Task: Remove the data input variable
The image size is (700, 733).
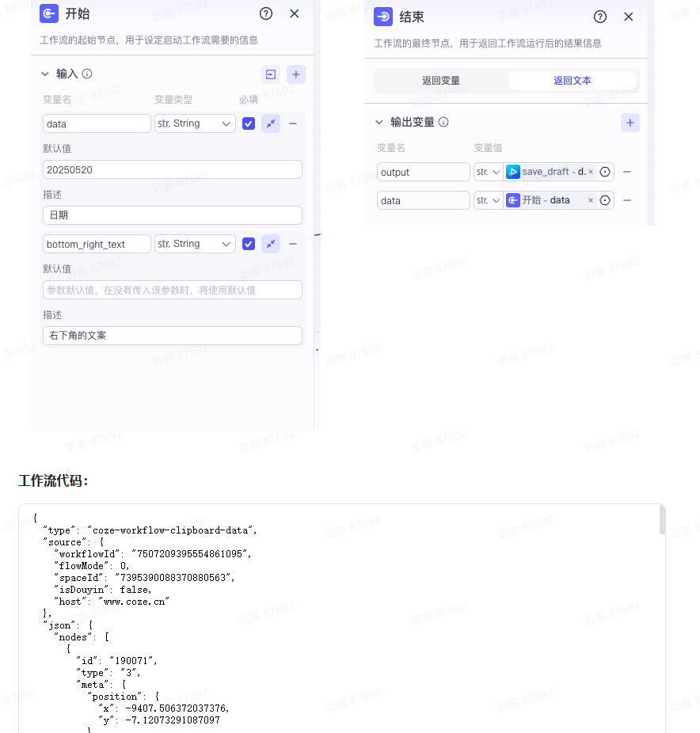Action: coord(293,123)
